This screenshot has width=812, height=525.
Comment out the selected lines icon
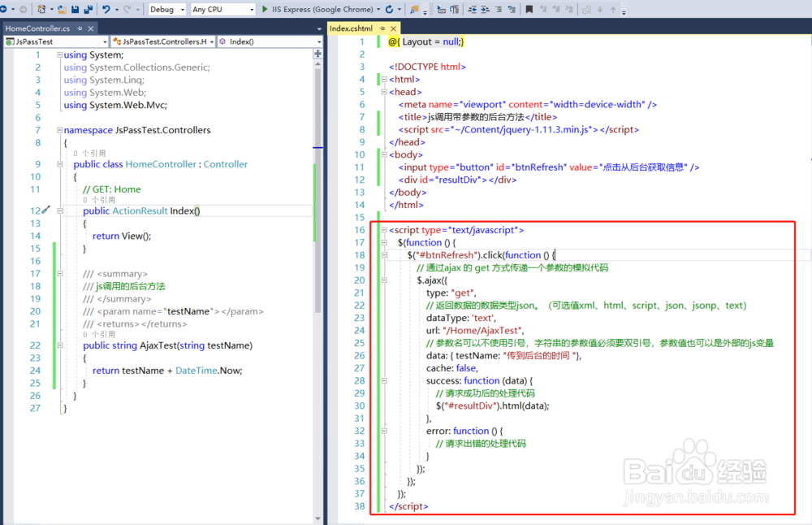point(499,9)
